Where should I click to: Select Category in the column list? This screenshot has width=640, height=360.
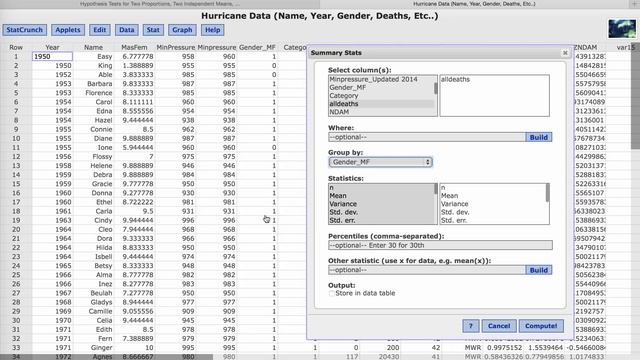(344, 96)
